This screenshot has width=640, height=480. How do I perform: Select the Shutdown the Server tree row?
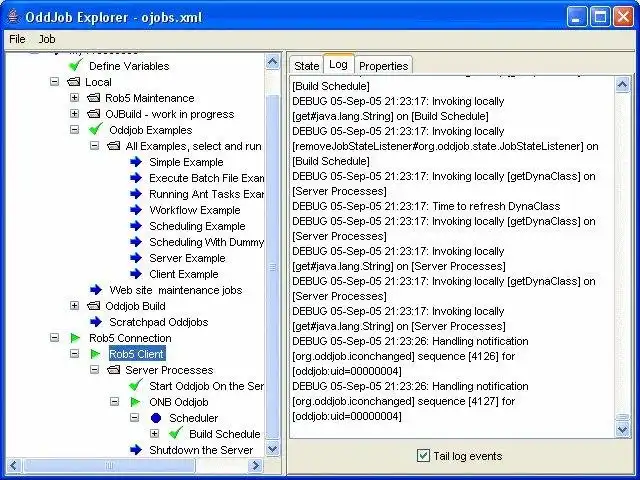click(x=201, y=450)
